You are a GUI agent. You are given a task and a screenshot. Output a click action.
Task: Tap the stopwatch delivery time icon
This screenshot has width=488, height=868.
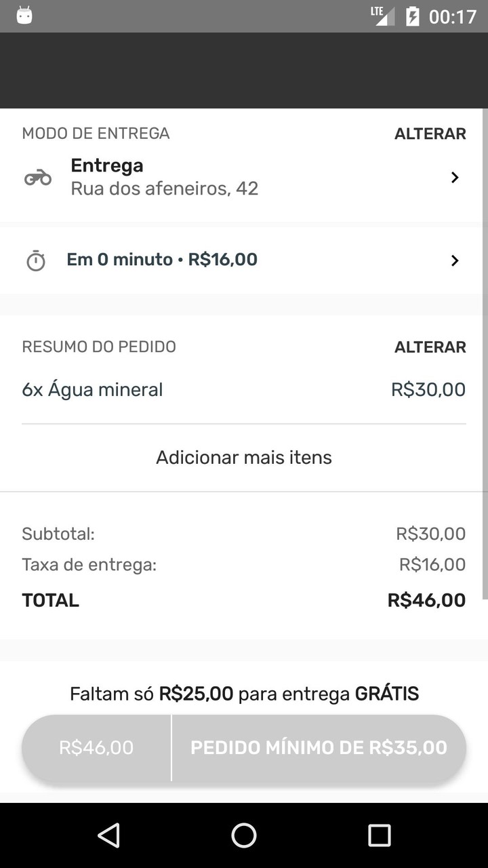coord(36,260)
